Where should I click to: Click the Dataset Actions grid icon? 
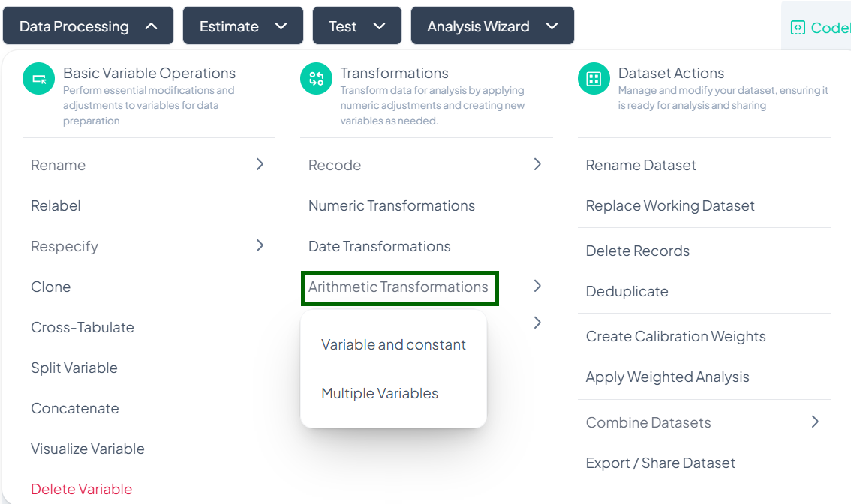click(x=594, y=79)
